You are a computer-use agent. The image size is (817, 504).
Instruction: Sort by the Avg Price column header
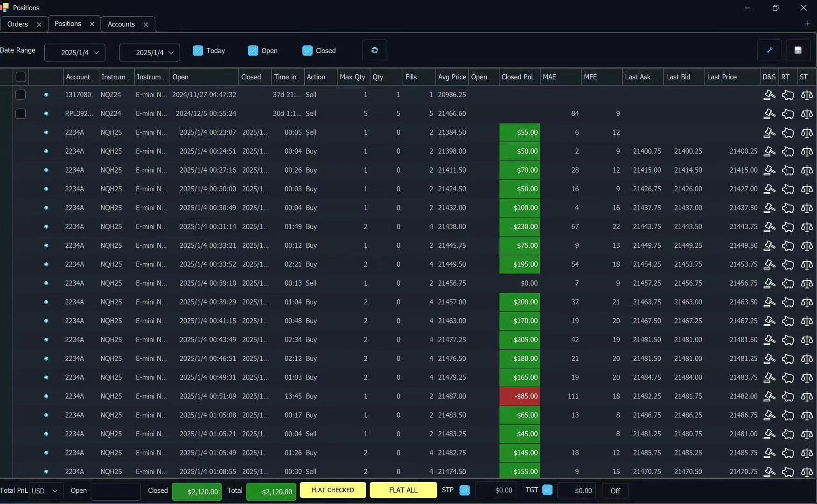coord(452,77)
